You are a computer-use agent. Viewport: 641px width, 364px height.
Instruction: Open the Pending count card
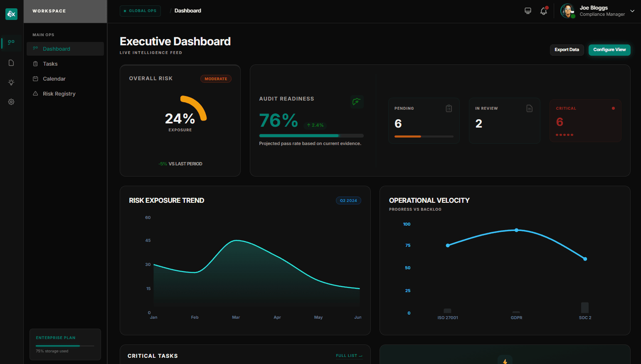(424, 121)
